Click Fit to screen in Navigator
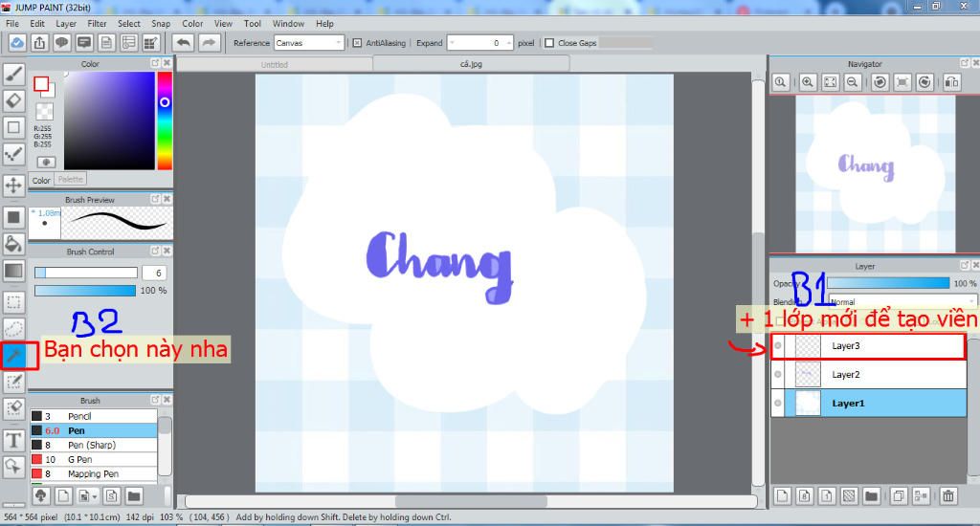This screenshot has width=980, height=526. [x=830, y=82]
